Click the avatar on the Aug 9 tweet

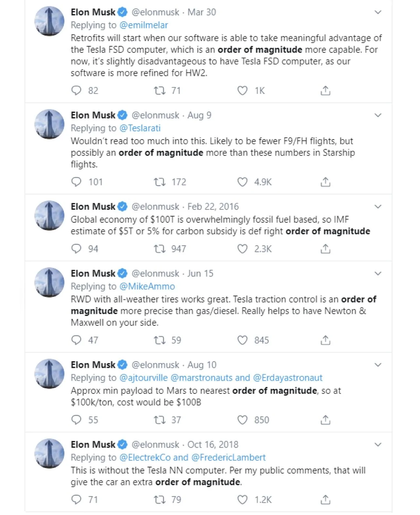(49, 124)
